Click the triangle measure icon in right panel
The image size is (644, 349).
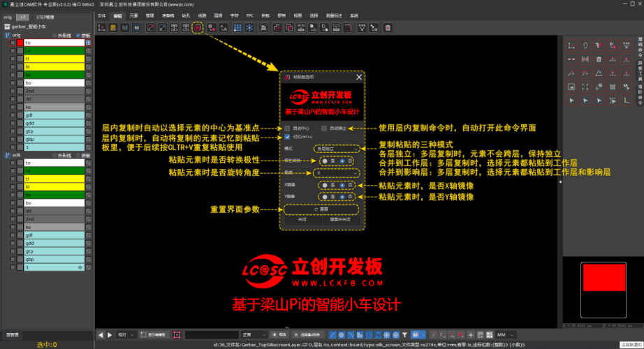[599, 73]
